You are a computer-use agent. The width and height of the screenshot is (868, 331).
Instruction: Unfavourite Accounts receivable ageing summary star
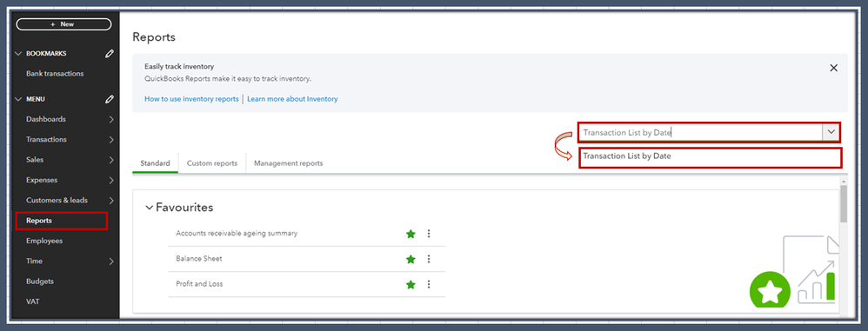411,234
